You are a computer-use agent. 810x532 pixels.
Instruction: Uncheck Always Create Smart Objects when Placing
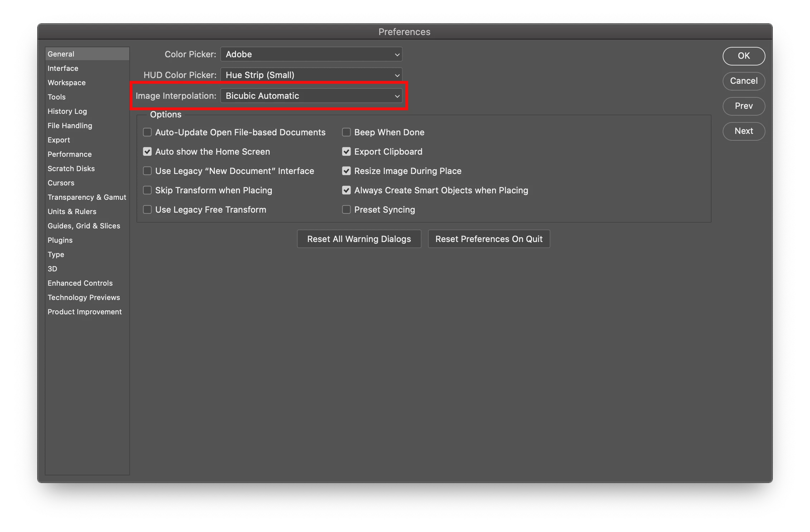tap(346, 190)
